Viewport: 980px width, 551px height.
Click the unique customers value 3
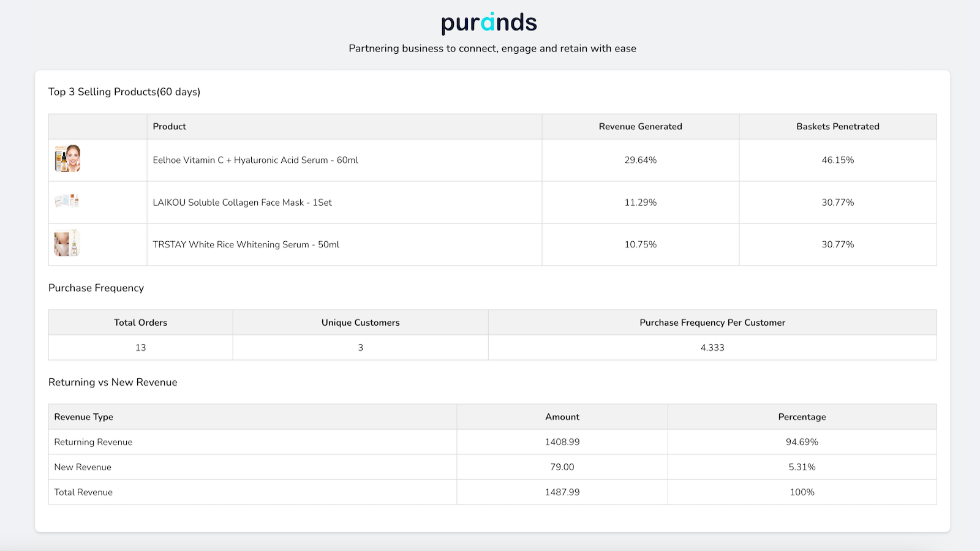[x=360, y=348]
